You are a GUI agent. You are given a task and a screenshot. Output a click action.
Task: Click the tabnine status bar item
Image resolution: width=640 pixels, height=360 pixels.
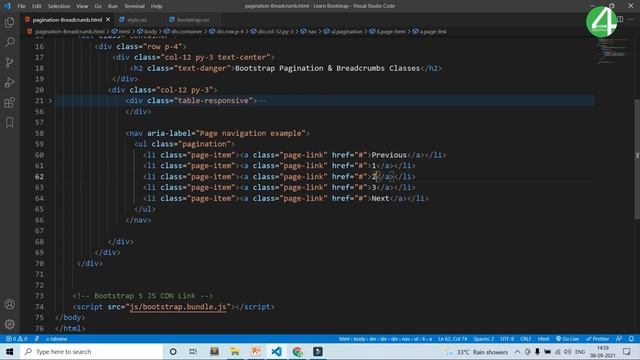tap(56, 339)
